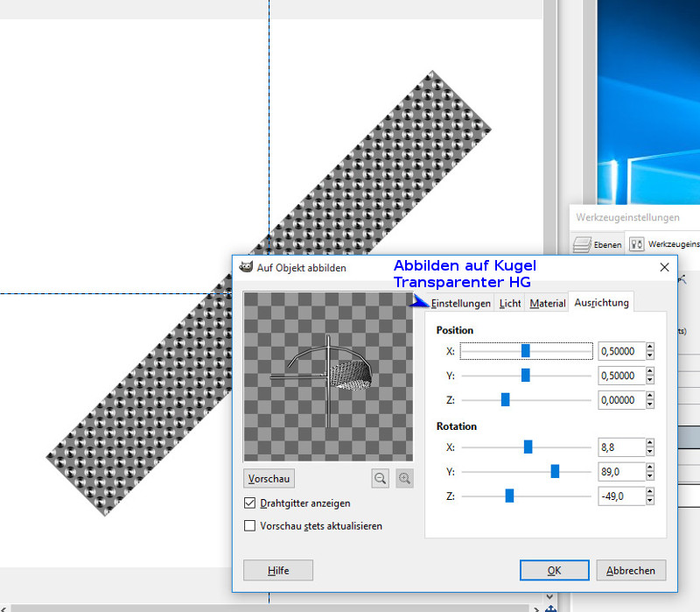Click the zoom in magnifier icon
Viewport: 700px width, 612px height.
click(x=404, y=478)
